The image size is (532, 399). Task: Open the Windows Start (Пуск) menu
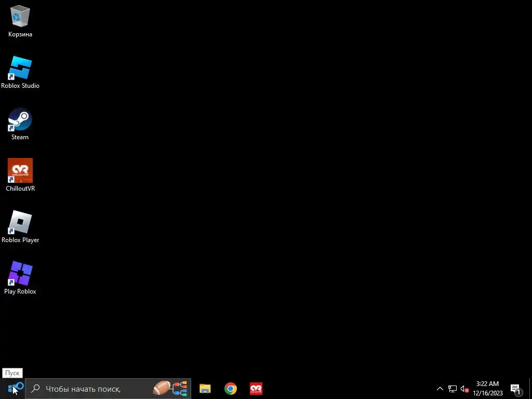tap(12, 389)
